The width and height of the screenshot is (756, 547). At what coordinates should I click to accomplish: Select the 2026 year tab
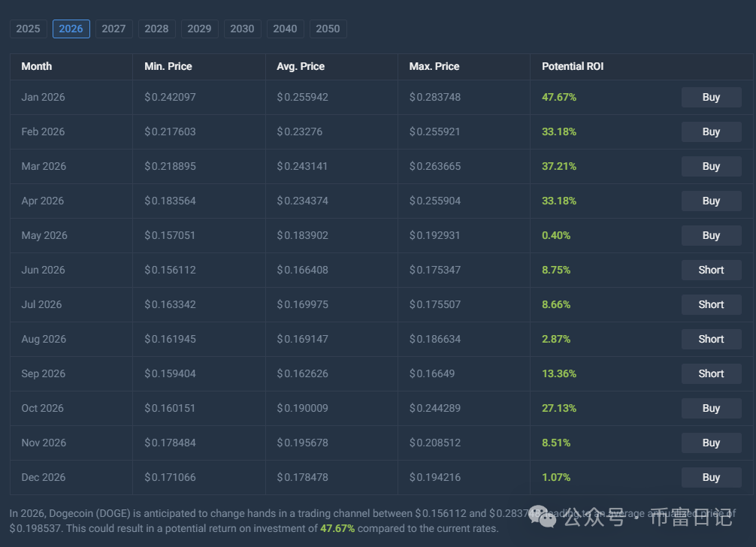(71, 29)
